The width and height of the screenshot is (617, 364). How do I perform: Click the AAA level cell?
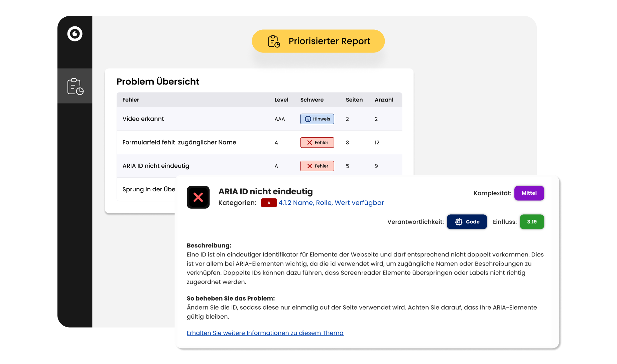tap(280, 119)
